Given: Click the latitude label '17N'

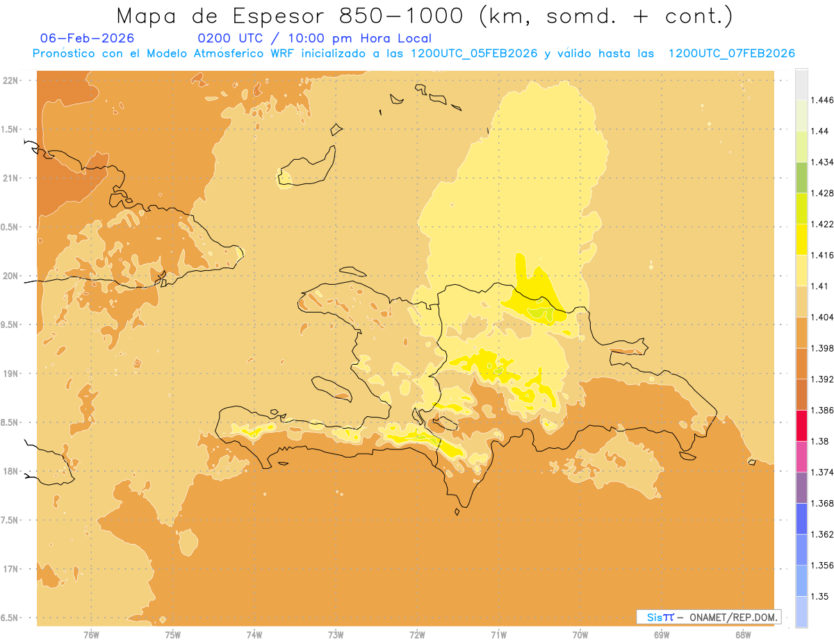Looking at the screenshot, I should (x=11, y=569).
